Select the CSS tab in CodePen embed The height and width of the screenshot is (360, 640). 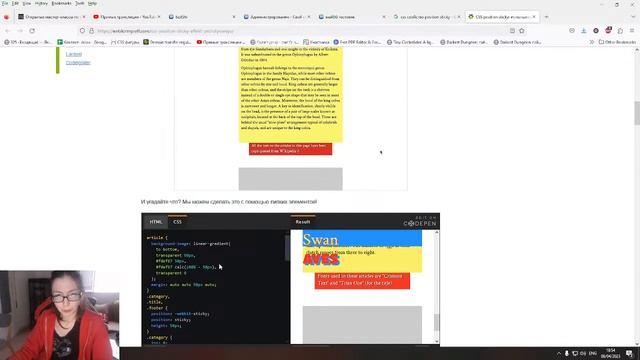[177, 222]
